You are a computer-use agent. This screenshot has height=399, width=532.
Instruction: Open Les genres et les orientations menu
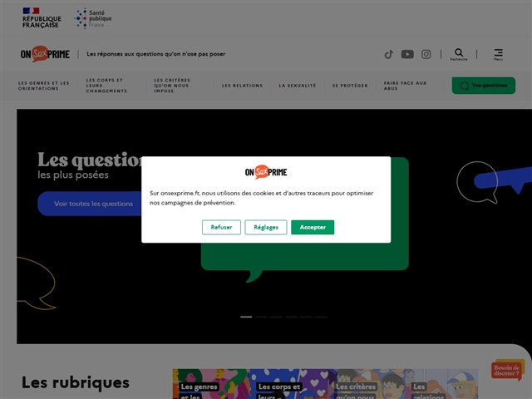44,86
